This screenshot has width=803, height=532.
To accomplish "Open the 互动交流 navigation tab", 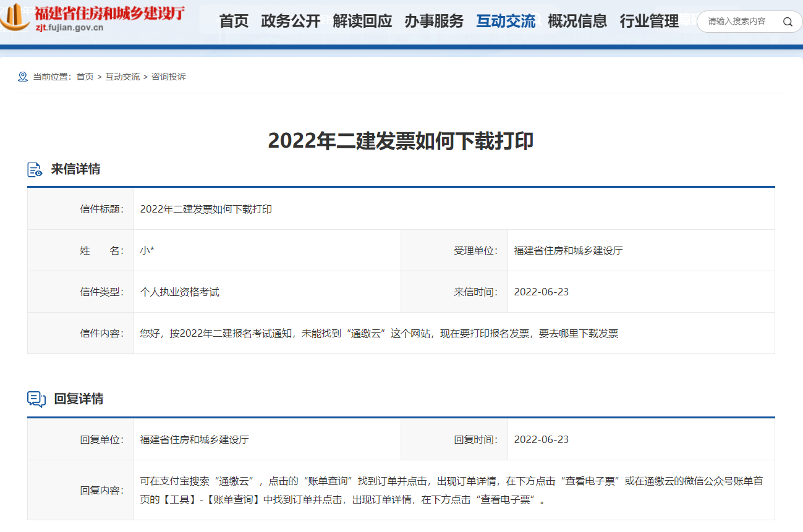I will 506,22.
